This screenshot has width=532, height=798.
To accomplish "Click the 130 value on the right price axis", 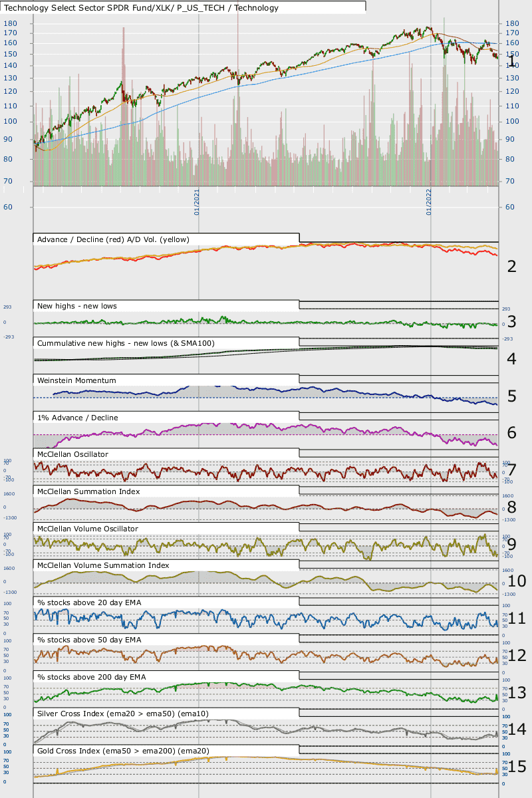I will point(512,78).
